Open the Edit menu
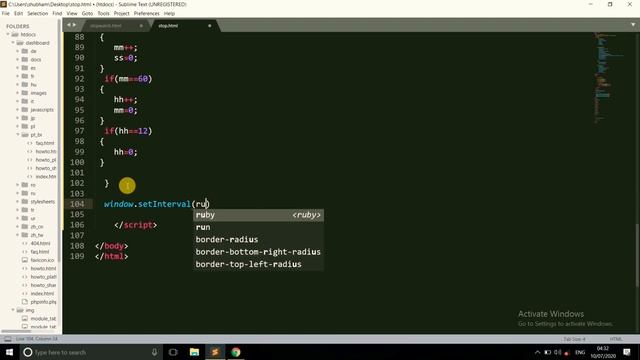This screenshot has height=360, width=640. click(x=18, y=13)
